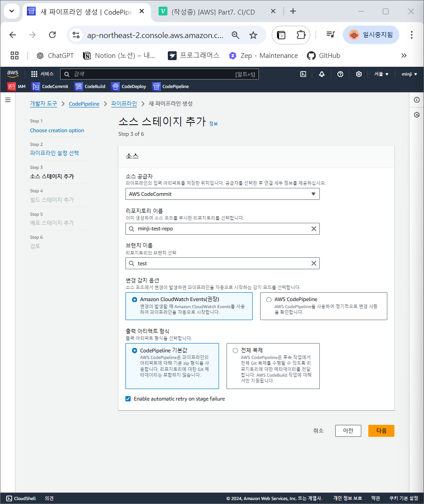Image resolution: width=424 pixels, height=504 pixels.
Task: Click the browser address bar URL
Action: pos(155,35)
